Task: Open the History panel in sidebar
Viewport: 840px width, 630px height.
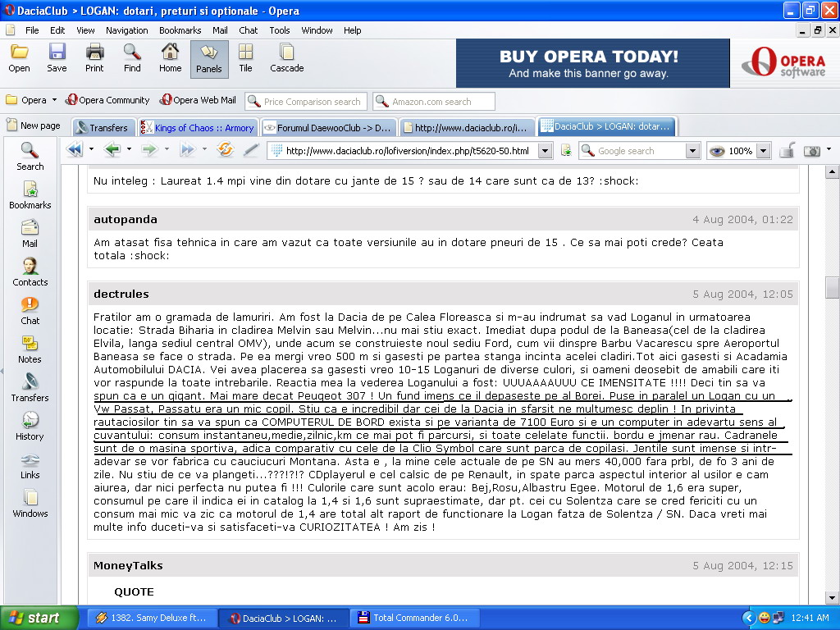Action: click(x=30, y=425)
